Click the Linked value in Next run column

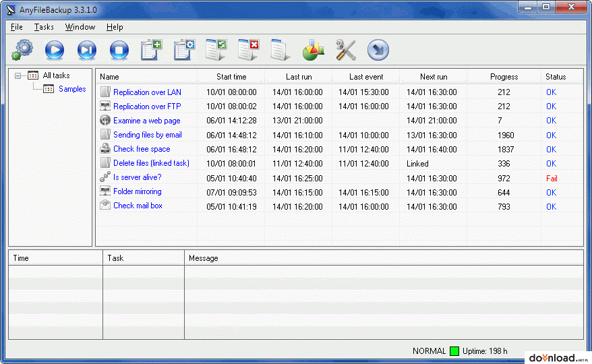[417, 164]
